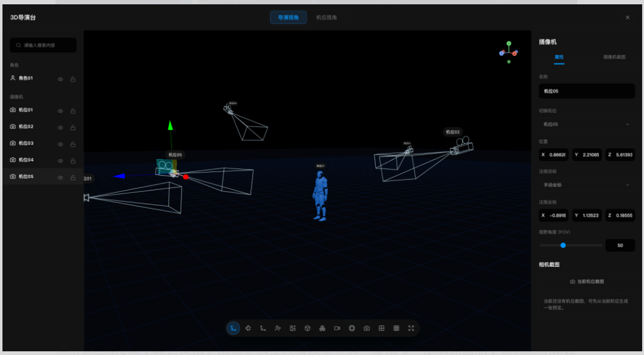Open the 属性 tab in camera panel
Image resolution: width=644 pixels, height=355 pixels.
tap(559, 57)
